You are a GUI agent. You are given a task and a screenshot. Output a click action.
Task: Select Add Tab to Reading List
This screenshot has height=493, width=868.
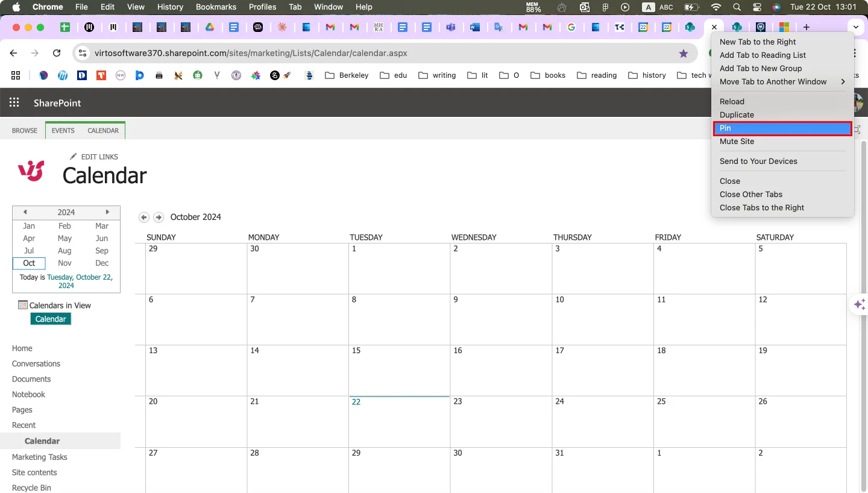coord(782,55)
